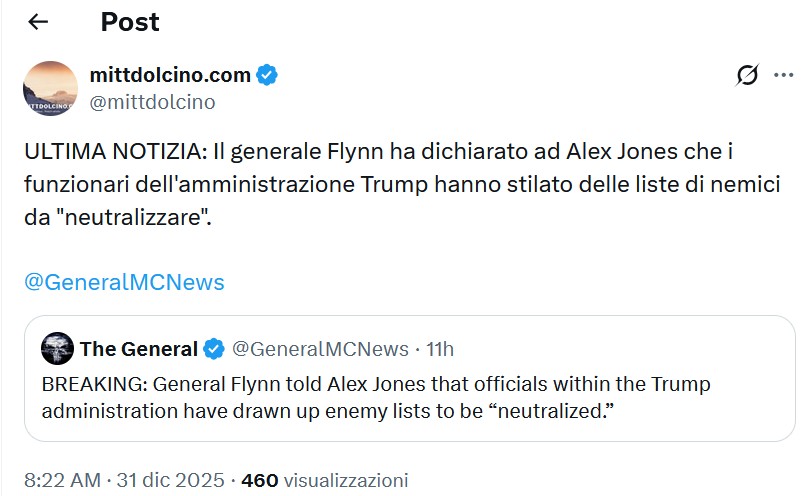The width and height of the screenshot is (811, 496).
Task: Open the quoted BREAKING post text
Action: (376, 398)
